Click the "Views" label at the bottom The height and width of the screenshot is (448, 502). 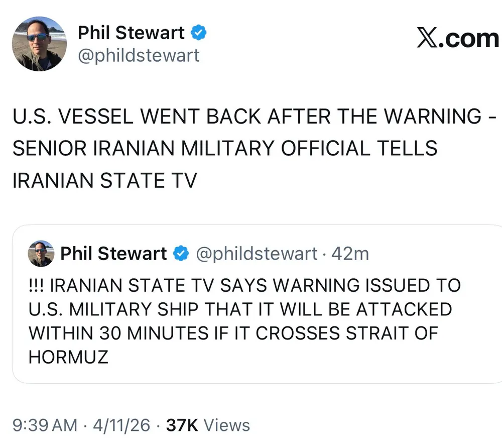coord(227,425)
